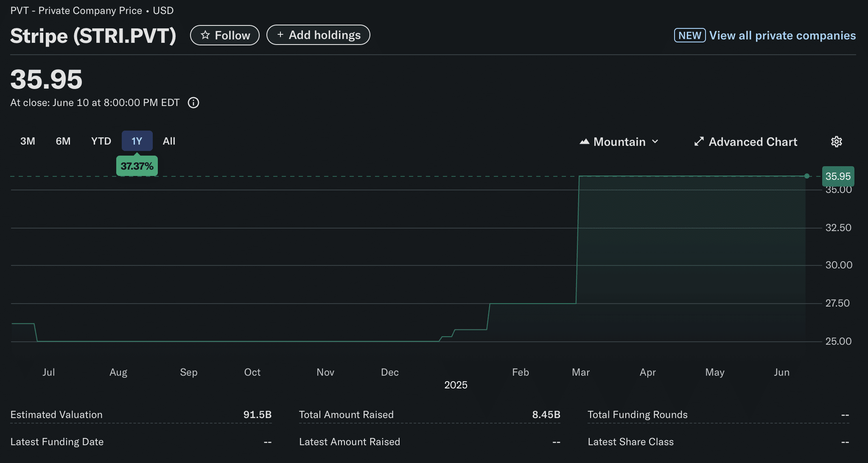Select the YTD range tab
Image resolution: width=868 pixels, height=463 pixels.
(101, 141)
